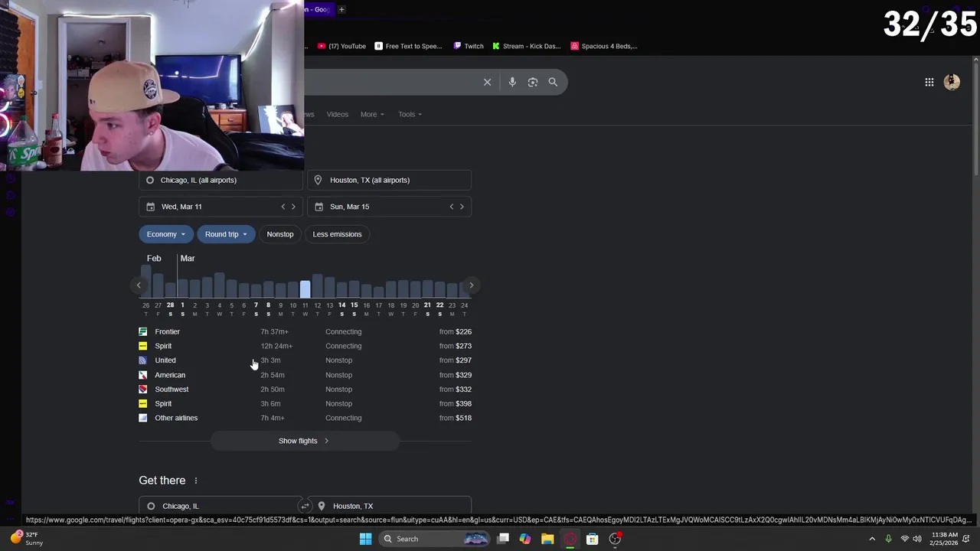
Task: Swap Chicago and Houston in Get there
Action: [305, 506]
